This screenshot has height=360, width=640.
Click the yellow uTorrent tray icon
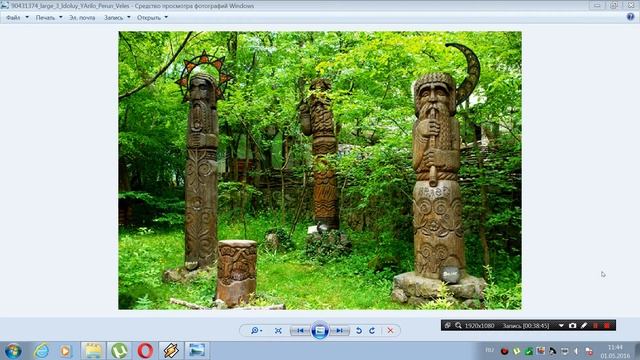click(x=517, y=351)
